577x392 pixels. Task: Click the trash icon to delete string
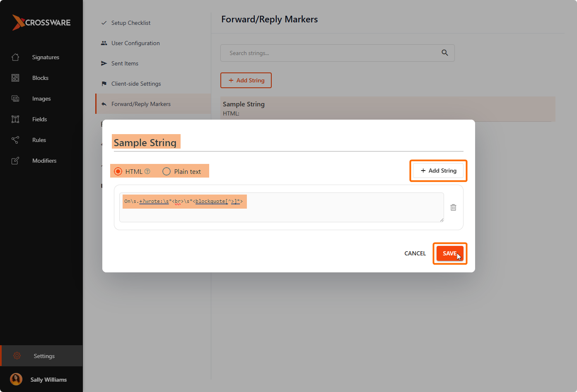pos(453,207)
